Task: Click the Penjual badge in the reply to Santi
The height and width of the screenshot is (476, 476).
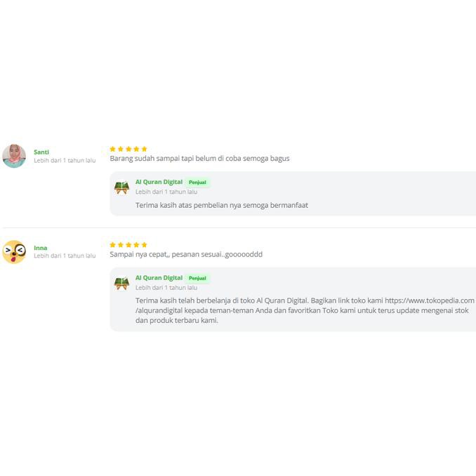Action: tap(197, 183)
